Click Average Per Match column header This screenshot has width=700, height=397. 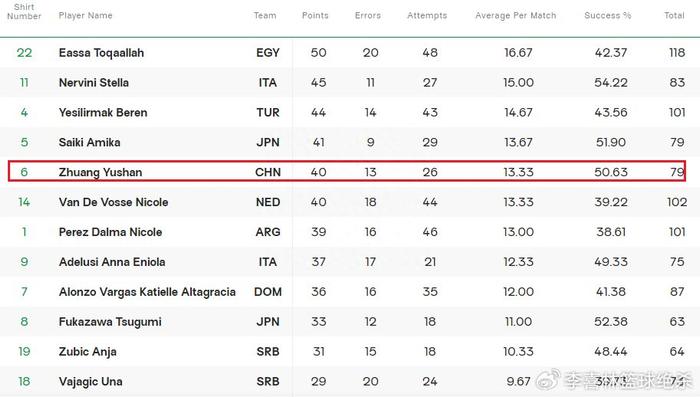[x=516, y=16]
